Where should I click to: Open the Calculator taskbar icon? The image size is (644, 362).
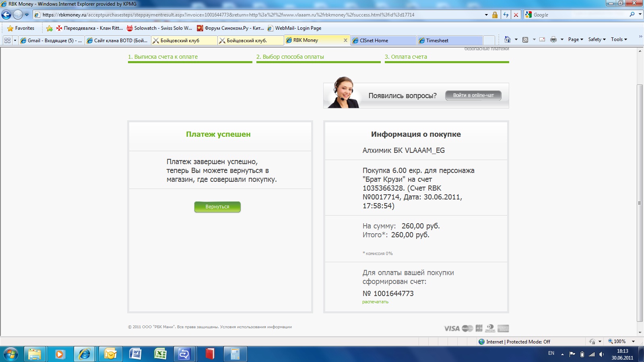(235, 354)
